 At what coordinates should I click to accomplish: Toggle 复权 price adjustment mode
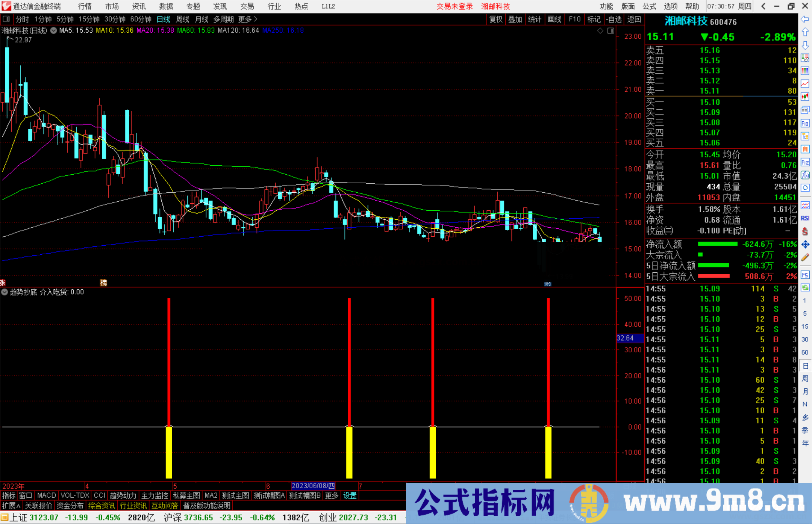(495, 19)
